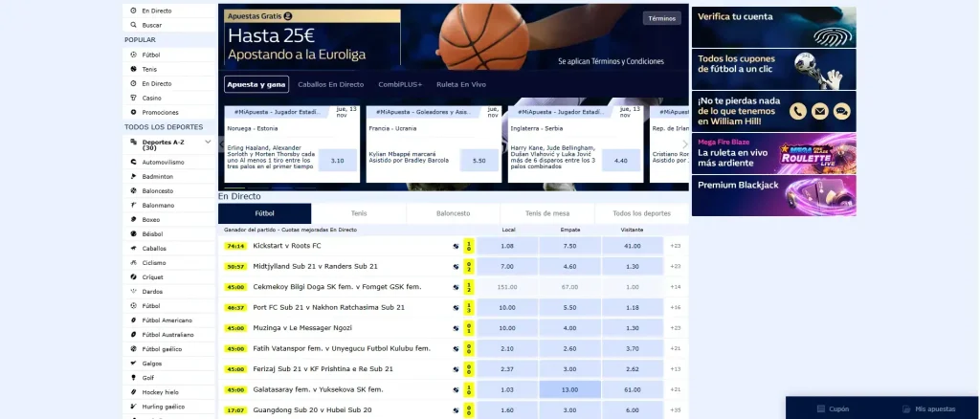This screenshot has height=419, width=980.
Task: Click the phone contact icon in William Hill banner
Action: tap(797, 111)
